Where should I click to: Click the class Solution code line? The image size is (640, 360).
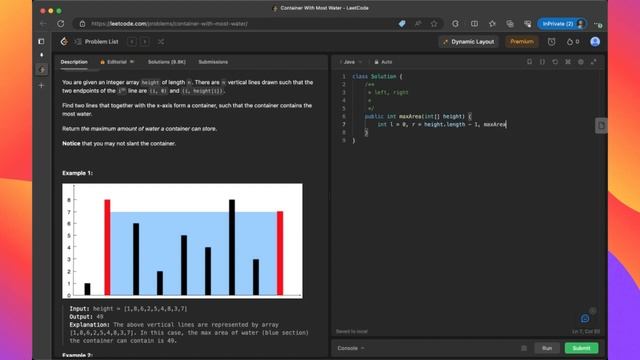(x=377, y=76)
